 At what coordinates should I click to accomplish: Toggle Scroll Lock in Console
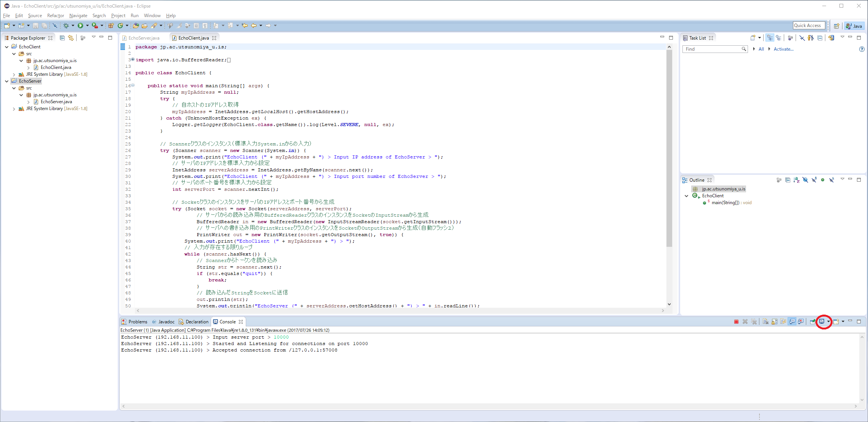click(775, 321)
